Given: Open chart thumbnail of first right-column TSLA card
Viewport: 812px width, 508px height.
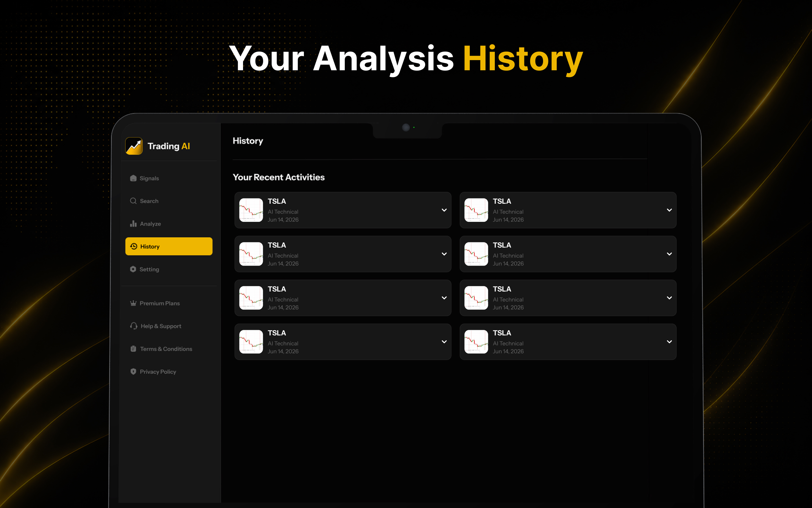Looking at the screenshot, I should coord(476,210).
